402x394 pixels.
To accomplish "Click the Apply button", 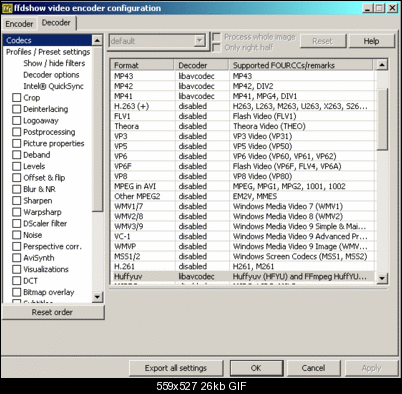I will pyautogui.click(x=371, y=368).
